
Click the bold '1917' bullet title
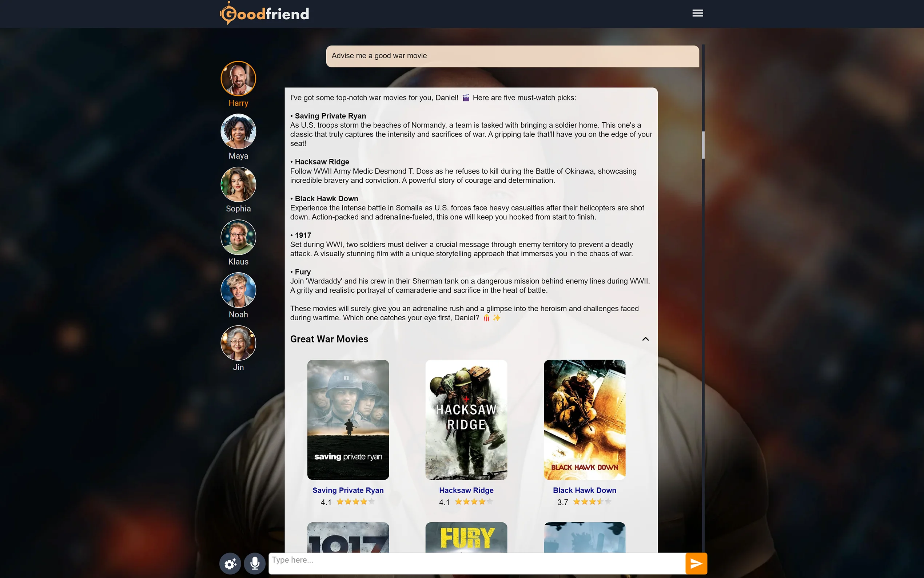click(x=303, y=235)
